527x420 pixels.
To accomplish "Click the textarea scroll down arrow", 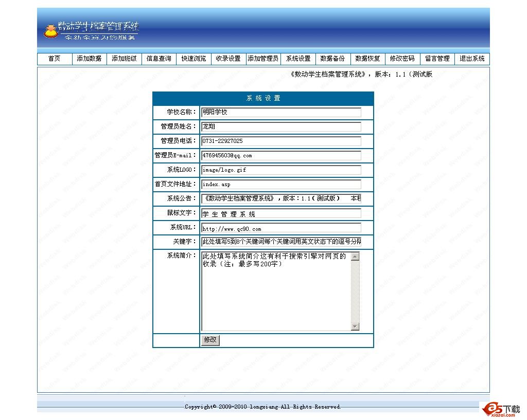I will [355, 326].
